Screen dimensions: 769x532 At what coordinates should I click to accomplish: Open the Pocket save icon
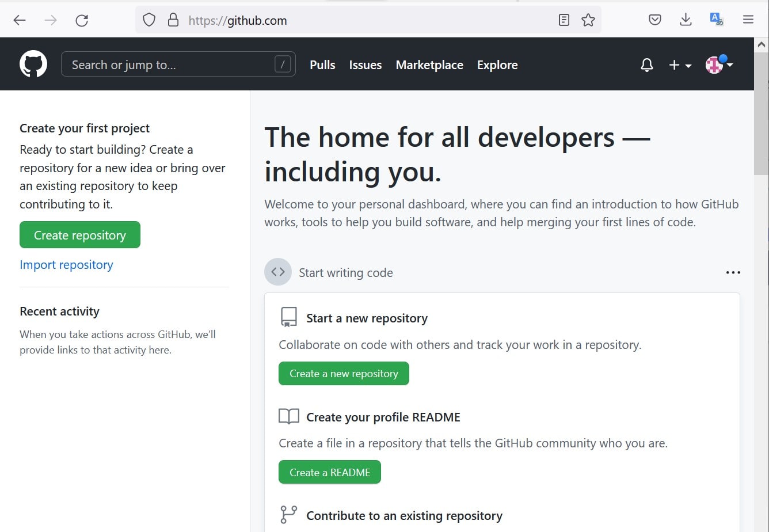(x=655, y=20)
